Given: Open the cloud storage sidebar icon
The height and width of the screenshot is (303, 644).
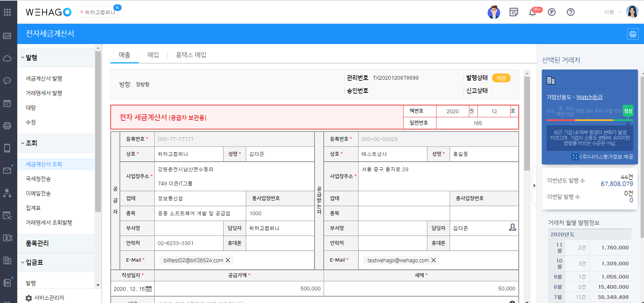Looking at the screenshot, I should [x=7, y=58].
